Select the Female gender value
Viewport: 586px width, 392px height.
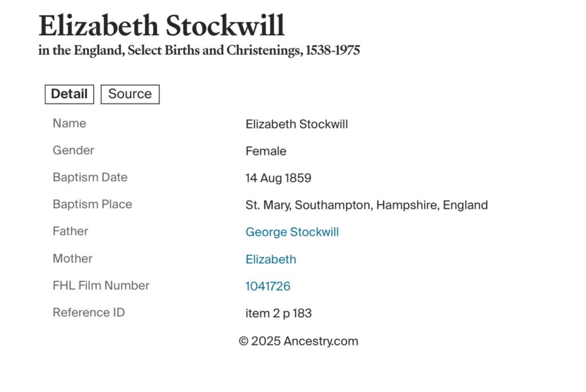click(266, 151)
